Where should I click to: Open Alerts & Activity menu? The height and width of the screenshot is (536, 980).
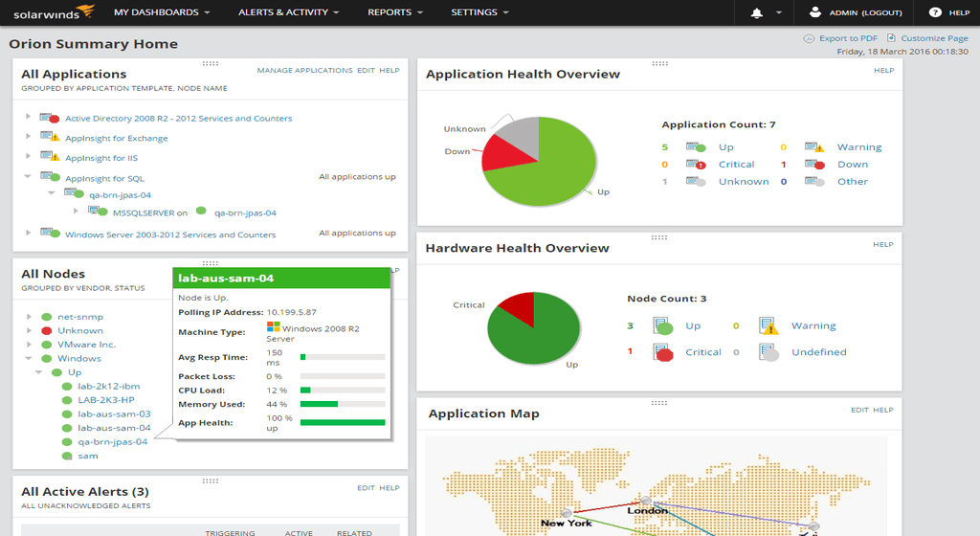(x=288, y=11)
